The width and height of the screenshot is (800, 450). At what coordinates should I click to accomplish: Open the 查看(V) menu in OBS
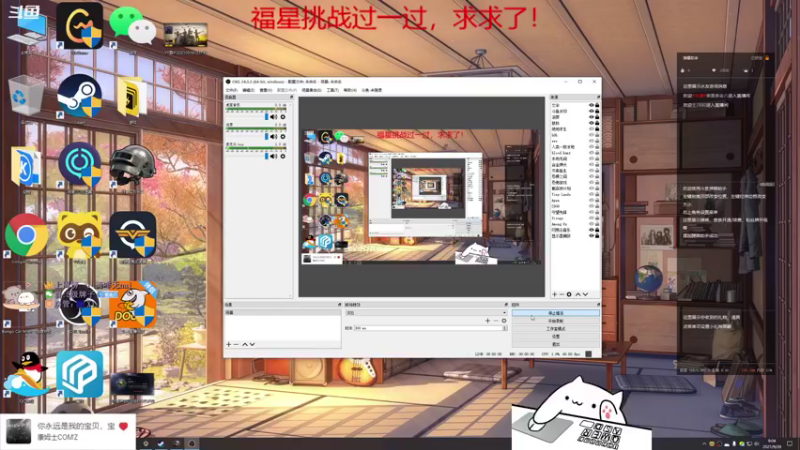pyautogui.click(x=265, y=90)
